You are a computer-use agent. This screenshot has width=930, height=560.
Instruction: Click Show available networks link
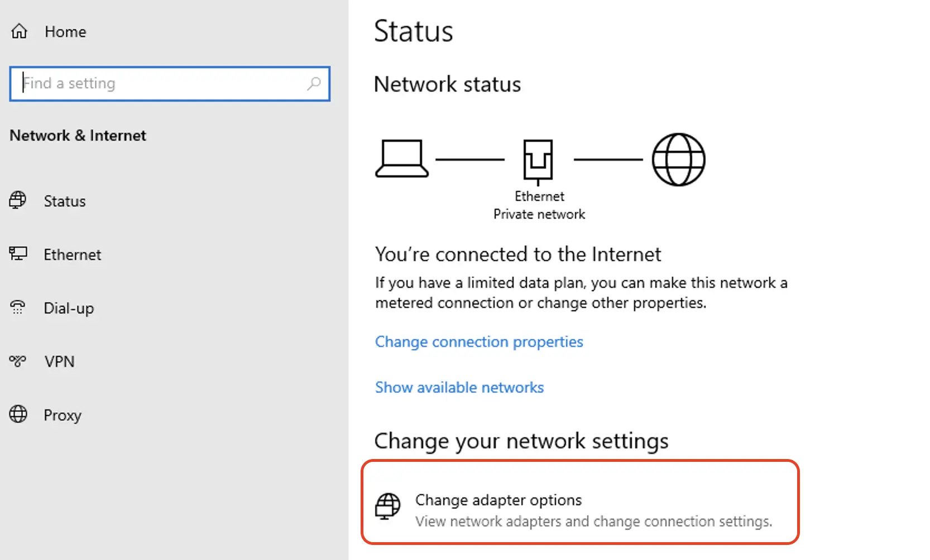click(459, 387)
